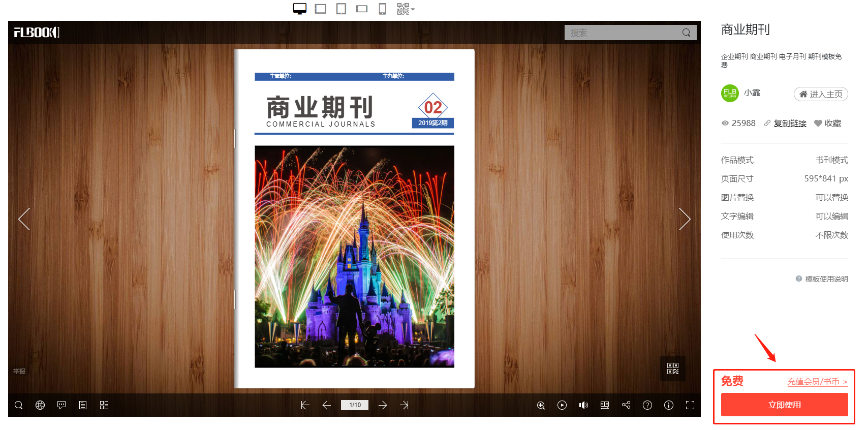Go back one page in toolbar

327,405
